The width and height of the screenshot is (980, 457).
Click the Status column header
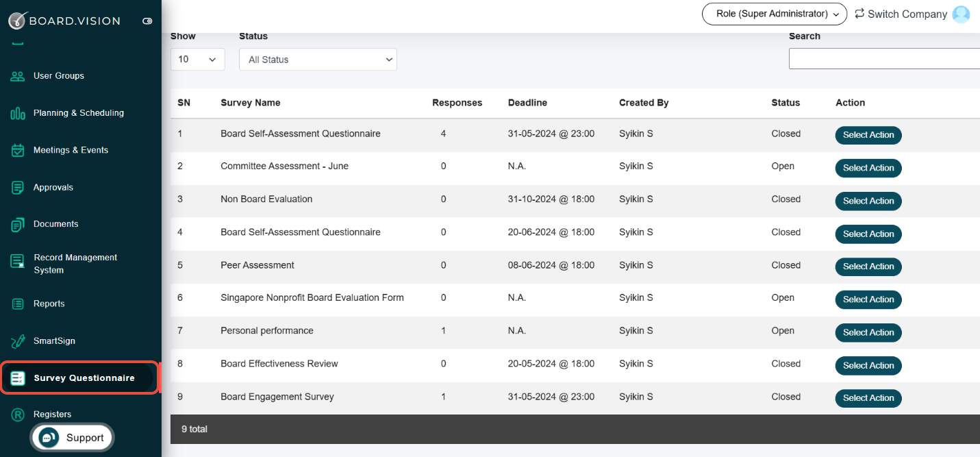[786, 103]
